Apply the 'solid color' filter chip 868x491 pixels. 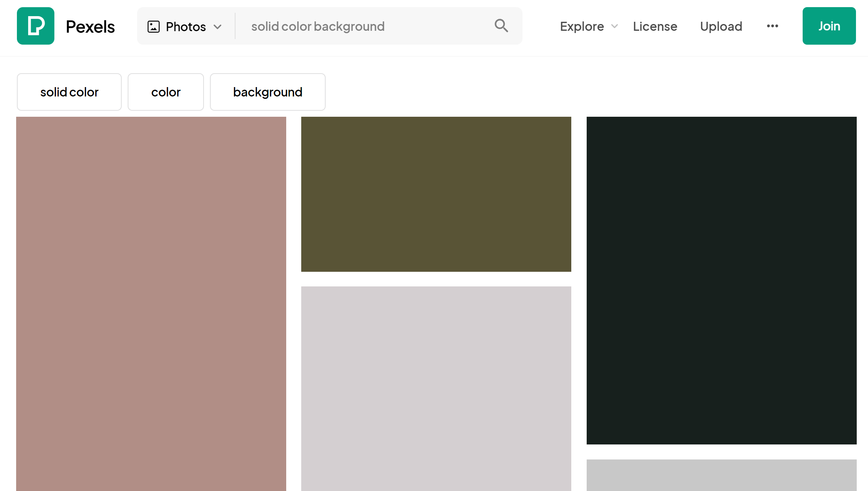69,92
